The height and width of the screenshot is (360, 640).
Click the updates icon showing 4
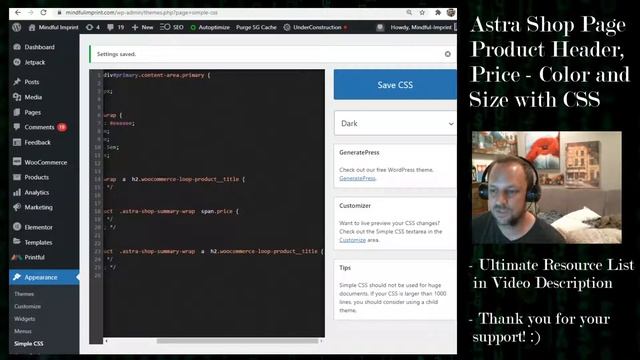point(93,27)
